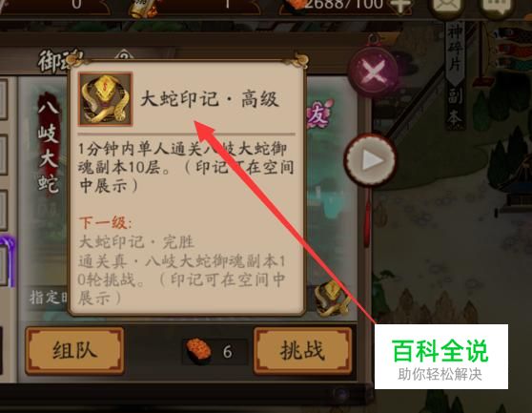This screenshot has width=532, height=413.
Task: Click the sushi stamina cost icon
Action: pos(199,351)
